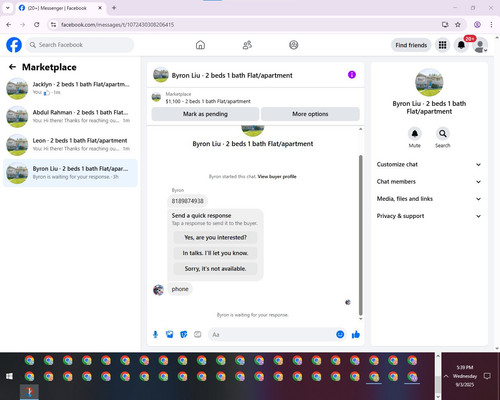Screen dimensions: 500x400
Task: Choose a GIF icon in composer
Action: click(198, 334)
